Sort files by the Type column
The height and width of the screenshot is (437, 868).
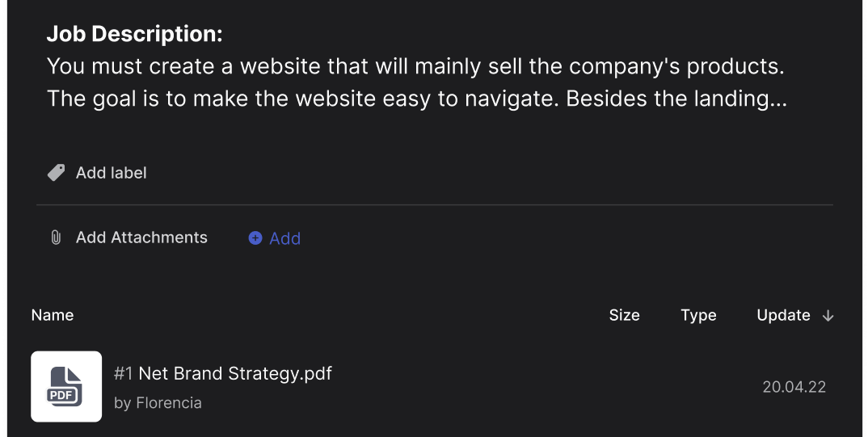[698, 315]
